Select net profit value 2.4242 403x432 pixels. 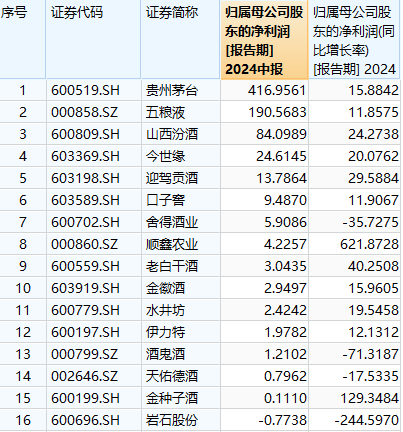tap(285, 310)
